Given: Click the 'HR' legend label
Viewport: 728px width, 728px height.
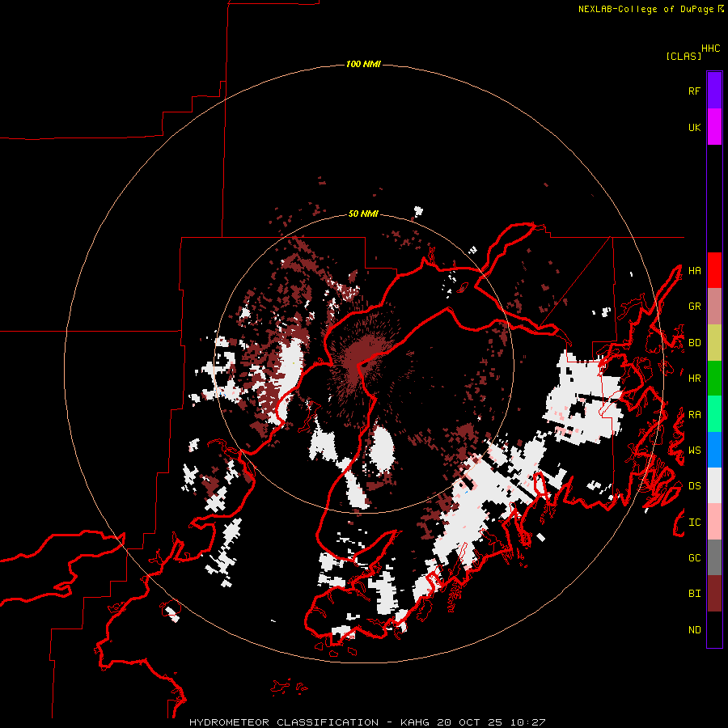Looking at the screenshot, I should (695, 379).
